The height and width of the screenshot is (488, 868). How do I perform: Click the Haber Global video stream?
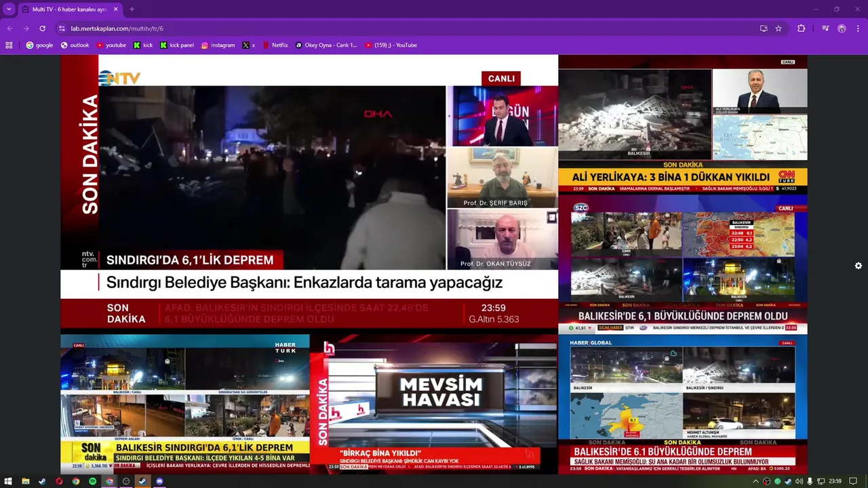click(683, 404)
